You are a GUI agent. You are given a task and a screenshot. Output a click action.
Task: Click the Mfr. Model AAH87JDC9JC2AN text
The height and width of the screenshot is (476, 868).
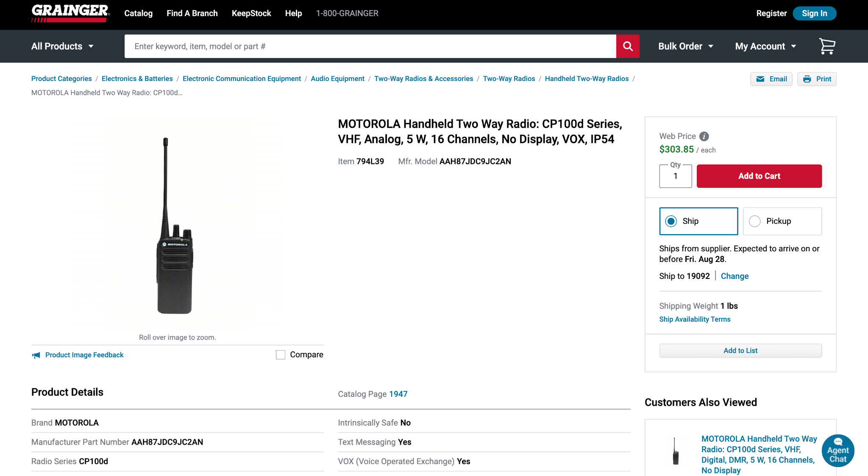click(454, 161)
